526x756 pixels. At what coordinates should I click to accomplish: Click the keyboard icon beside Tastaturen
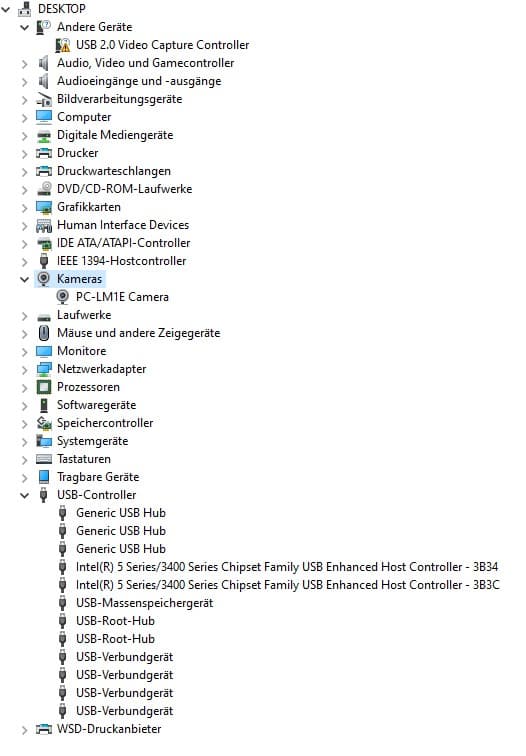(x=44, y=459)
